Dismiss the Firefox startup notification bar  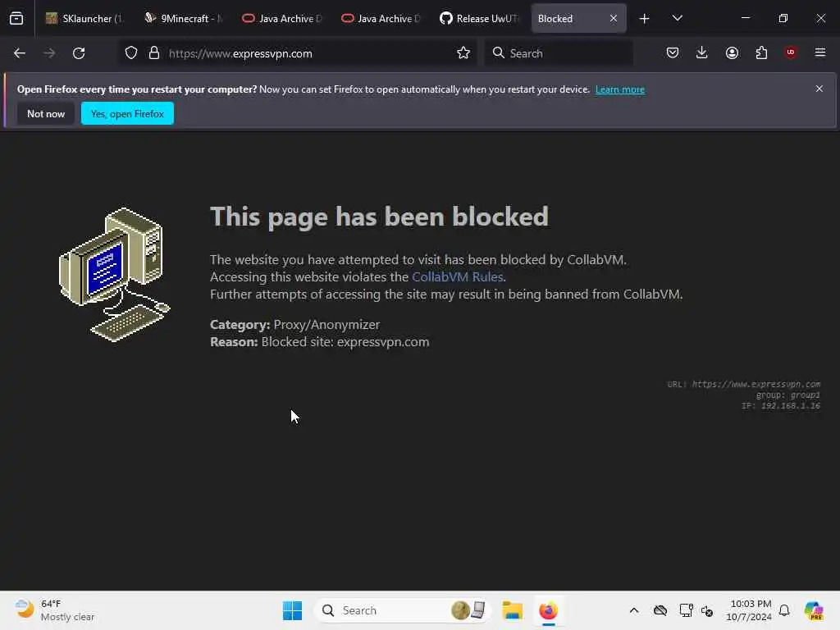(x=819, y=89)
